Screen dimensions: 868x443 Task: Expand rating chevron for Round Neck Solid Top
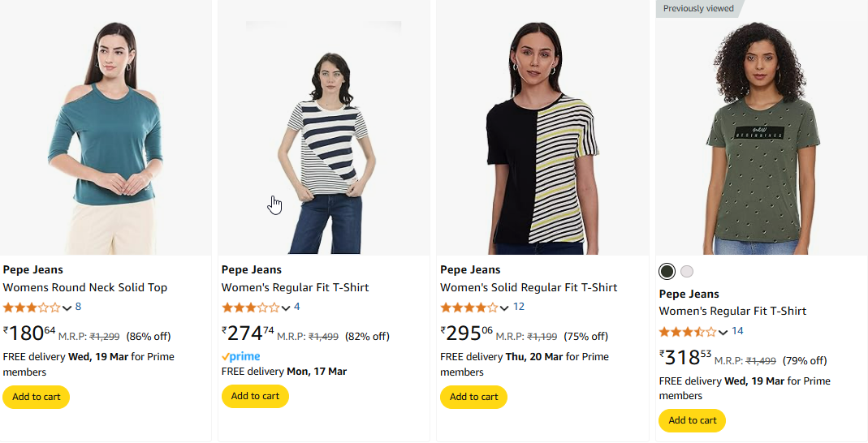click(x=67, y=308)
